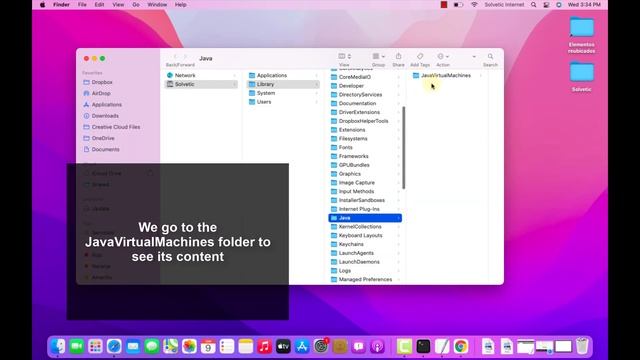
Task: Change the Finder View mode
Action: click(x=344, y=56)
